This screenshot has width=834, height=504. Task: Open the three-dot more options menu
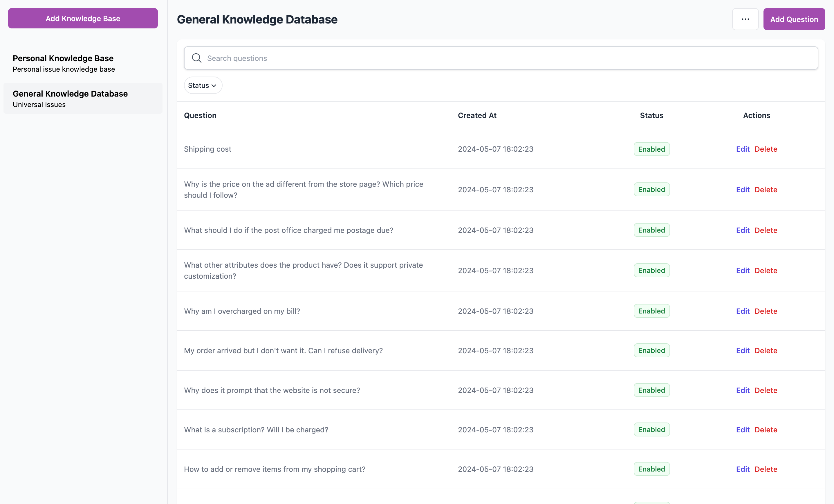pos(745,19)
